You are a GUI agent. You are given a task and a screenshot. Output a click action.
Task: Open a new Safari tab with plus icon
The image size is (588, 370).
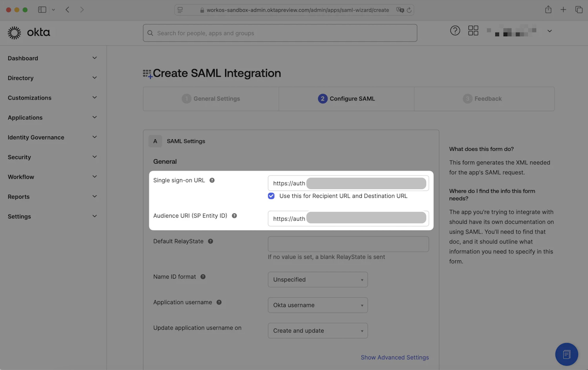(x=563, y=10)
